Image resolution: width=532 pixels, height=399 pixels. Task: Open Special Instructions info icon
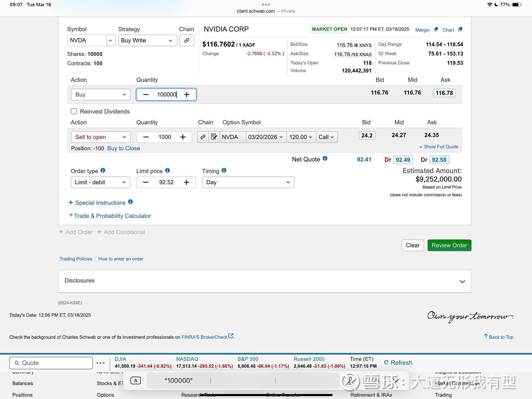coord(130,202)
